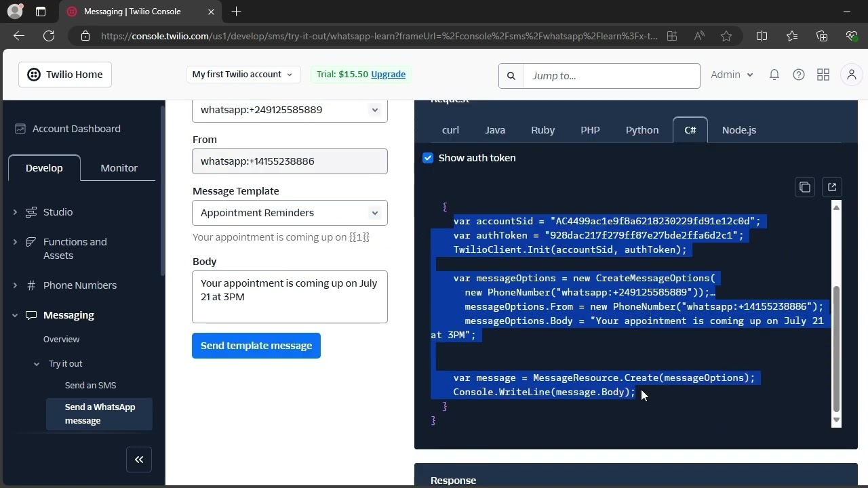This screenshot has height=488, width=868.
Task: Click the browser address bar URL
Action: click(x=378, y=36)
